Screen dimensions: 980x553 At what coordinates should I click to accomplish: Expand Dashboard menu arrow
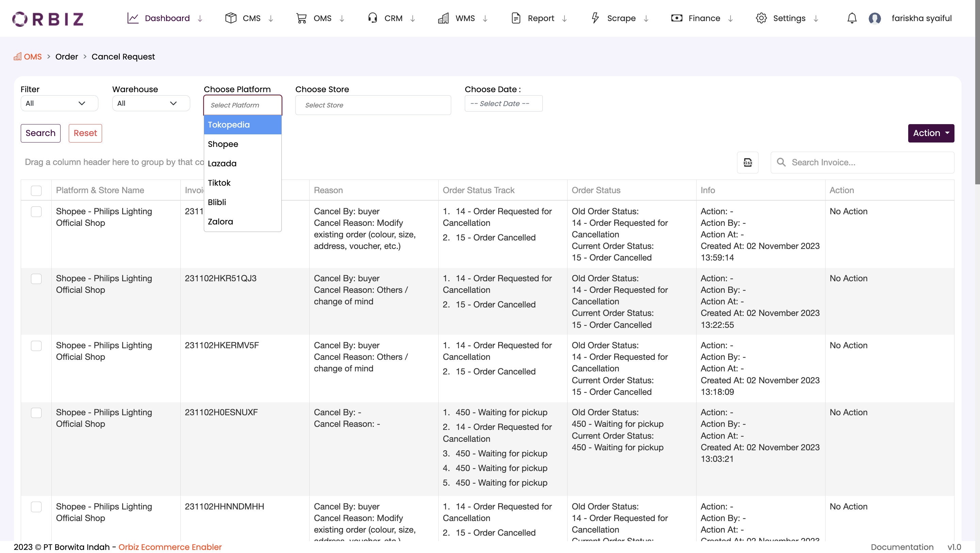200,19
